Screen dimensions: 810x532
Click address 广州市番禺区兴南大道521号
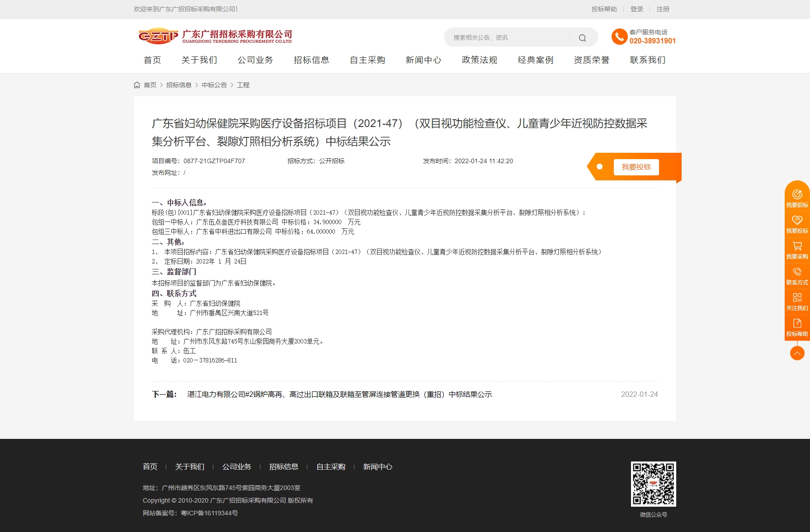coord(229,313)
